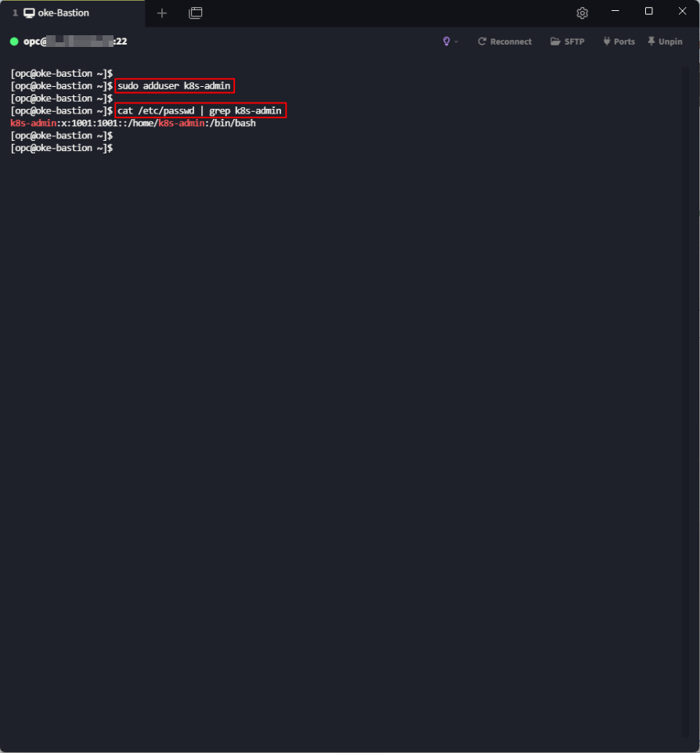Open Tabby settings via gear icon

pos(582,13)
